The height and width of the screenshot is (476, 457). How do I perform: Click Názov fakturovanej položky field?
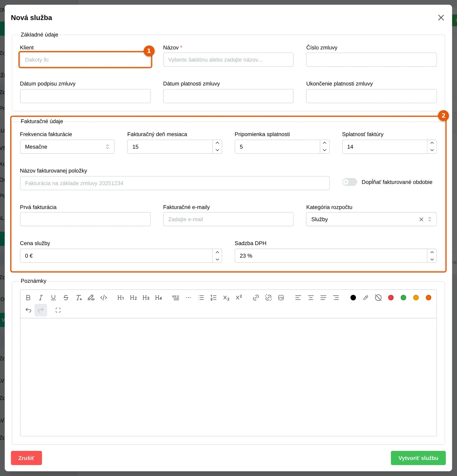175,183
